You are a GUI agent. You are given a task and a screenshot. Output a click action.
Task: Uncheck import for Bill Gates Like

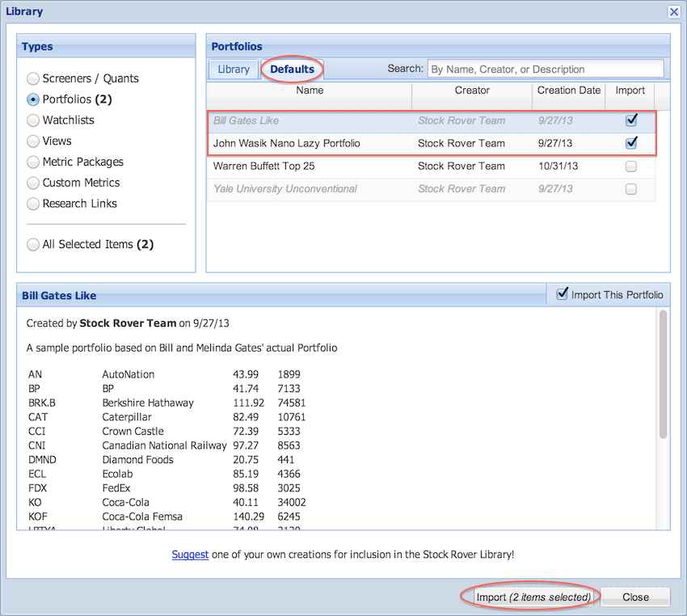tap(631, 120)
